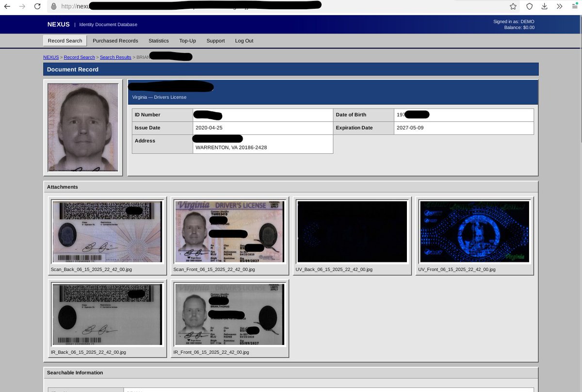Show more toolbar tools via double chevron

coord(560,6)
